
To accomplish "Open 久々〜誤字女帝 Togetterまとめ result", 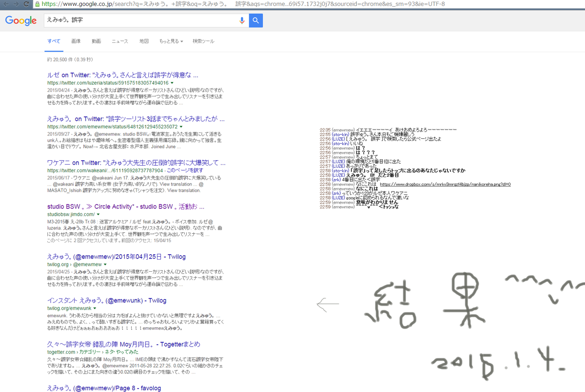I will [x=124, y=344].
